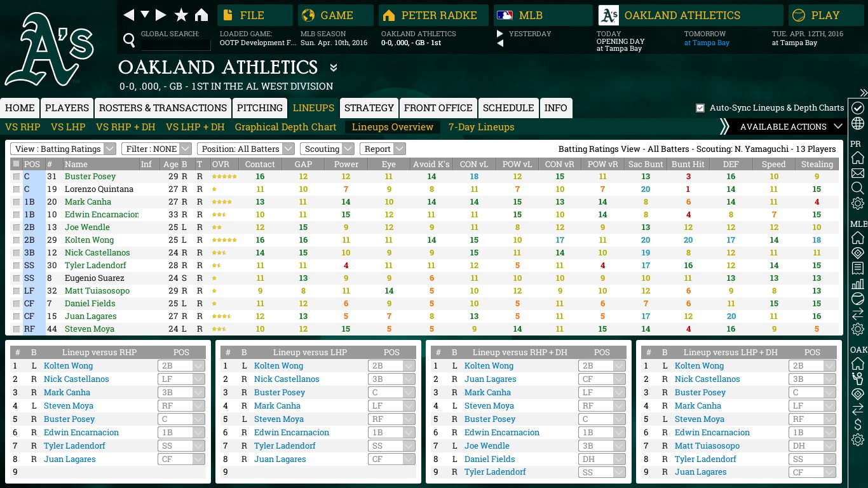Open the View: Batting Ratings dropdown
This screenshot has width=868, height=488.
(x=63, y=149)
